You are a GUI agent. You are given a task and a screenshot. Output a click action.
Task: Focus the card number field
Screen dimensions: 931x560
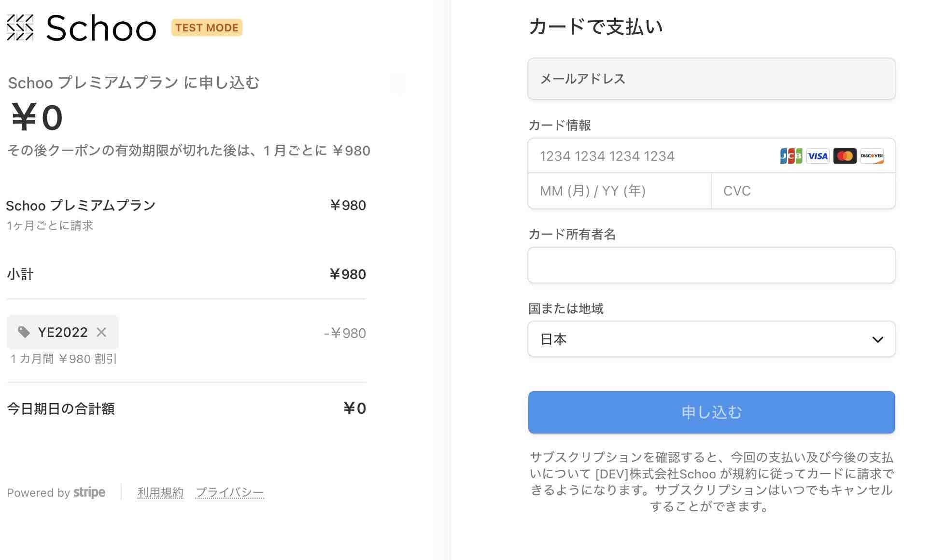pos(711,156)
